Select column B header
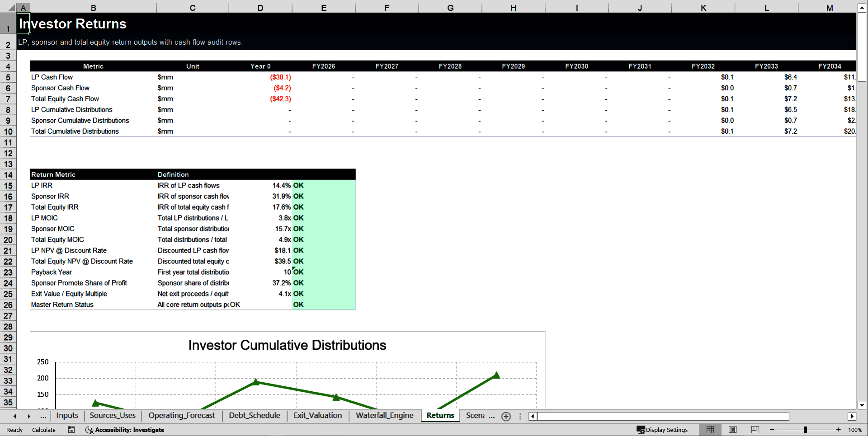 (x=93, y=8)
